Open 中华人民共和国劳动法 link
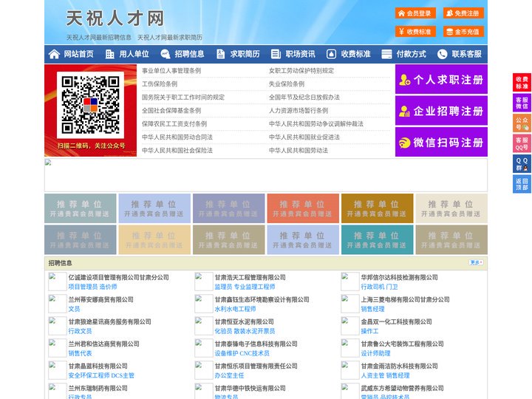532x399 pixels. coord(299,150)
